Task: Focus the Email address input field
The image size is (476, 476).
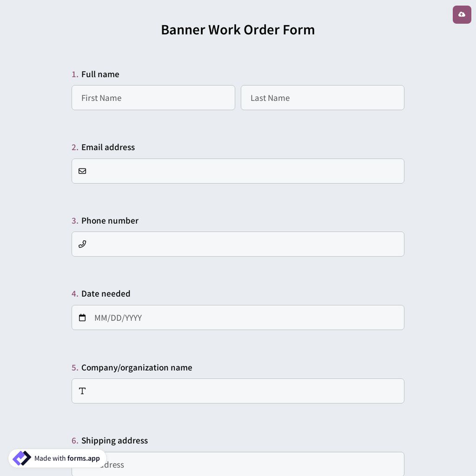Action: pos(238,170)
